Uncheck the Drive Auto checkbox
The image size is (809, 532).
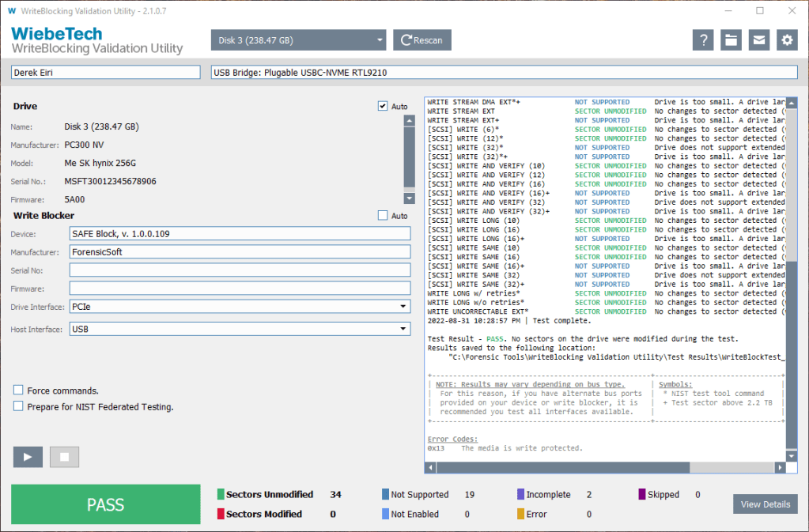[x=383, y=106]
